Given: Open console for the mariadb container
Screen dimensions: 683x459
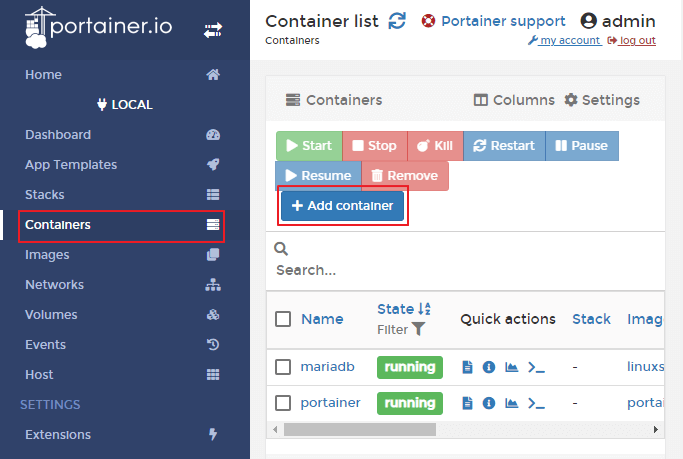Looking at the screenshot, I should pos(536,367).
